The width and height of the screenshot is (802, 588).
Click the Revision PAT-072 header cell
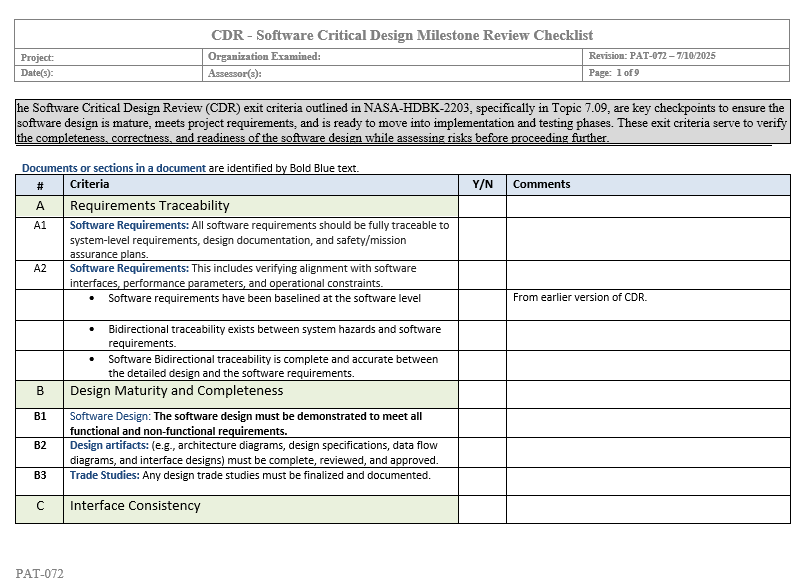[687, 57]
